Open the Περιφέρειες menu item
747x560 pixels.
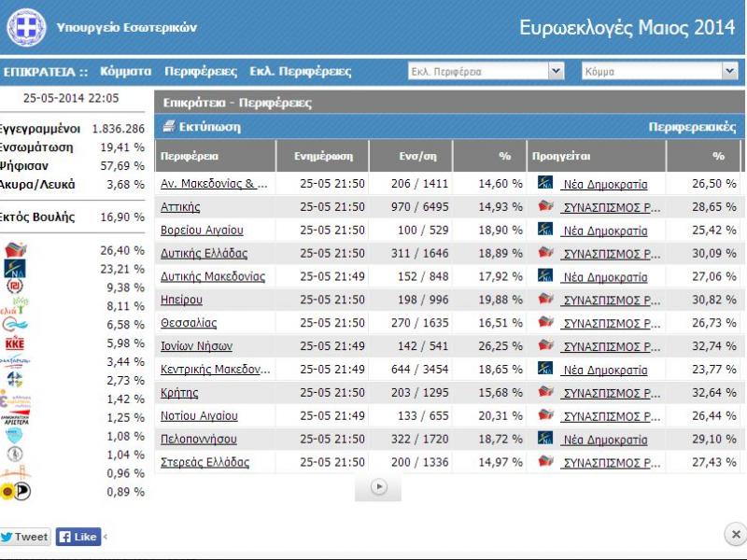pos(200,71)
